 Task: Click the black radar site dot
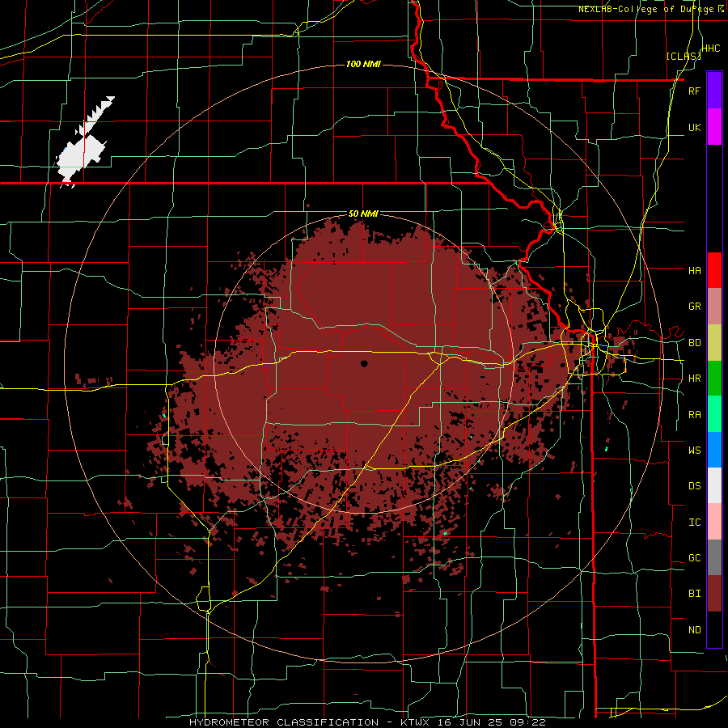pyautogui.click(x=364, y=363)
